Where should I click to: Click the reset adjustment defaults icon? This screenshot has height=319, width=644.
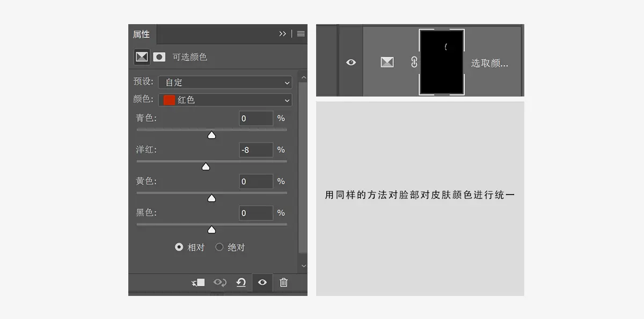coord(241,283)
